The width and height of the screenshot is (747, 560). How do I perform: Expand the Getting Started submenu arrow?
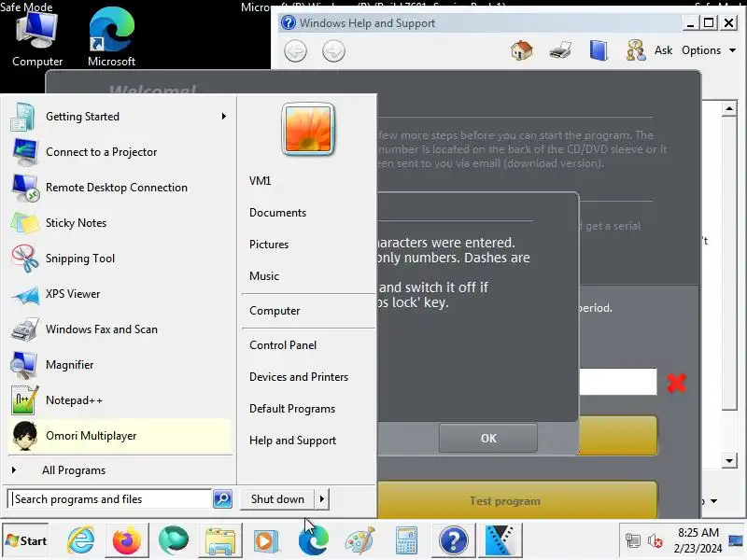coord(223,117)
